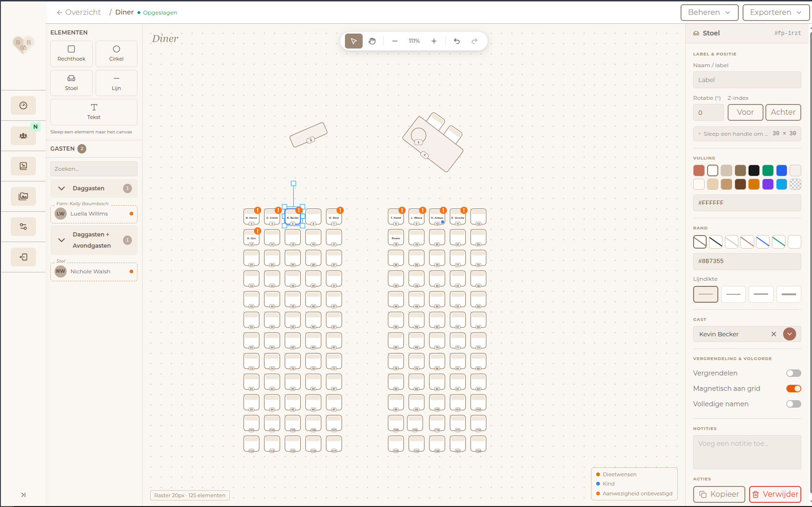Bring chair forward with Voor button
Viewport: 812px width, 507px height.
(745, 112)
